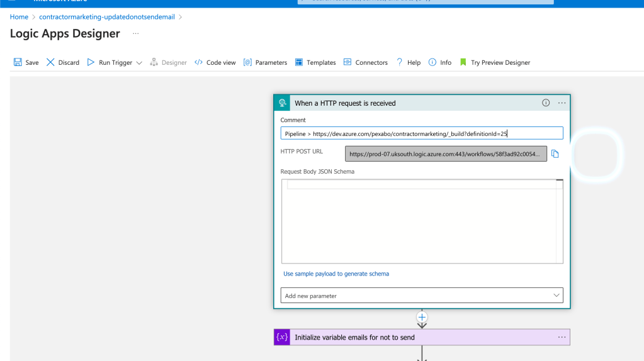Click into the Comment input field

coord(422,133)
